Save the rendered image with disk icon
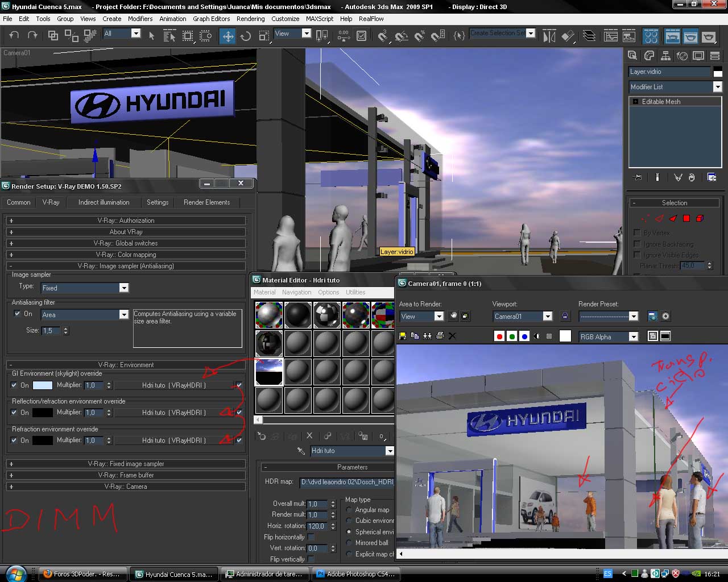This screenshot has height=582, width=728. (x=403, y=336)
